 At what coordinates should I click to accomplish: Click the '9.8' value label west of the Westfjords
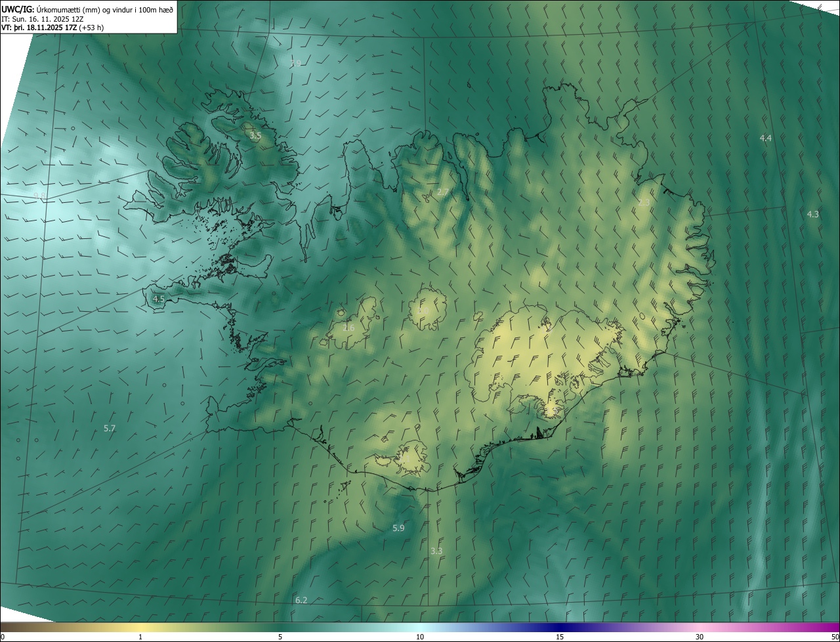(39, 196)
